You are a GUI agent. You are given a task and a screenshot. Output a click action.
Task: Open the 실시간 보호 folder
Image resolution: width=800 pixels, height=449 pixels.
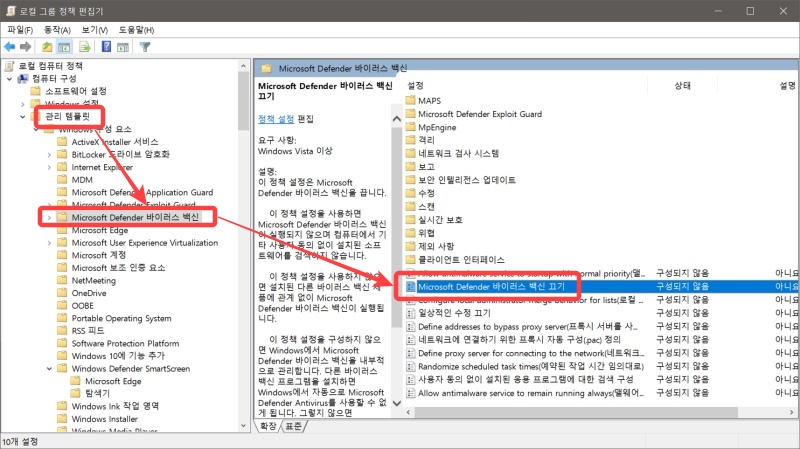440,219
